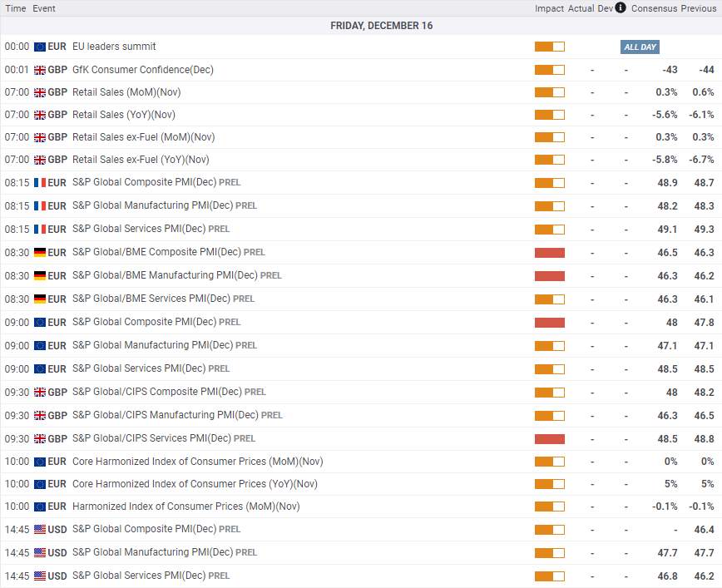Open S&P Global/BME Services PMI(Dec) event
The height and width of the screenshot is (588, 722).
[151, 299]
